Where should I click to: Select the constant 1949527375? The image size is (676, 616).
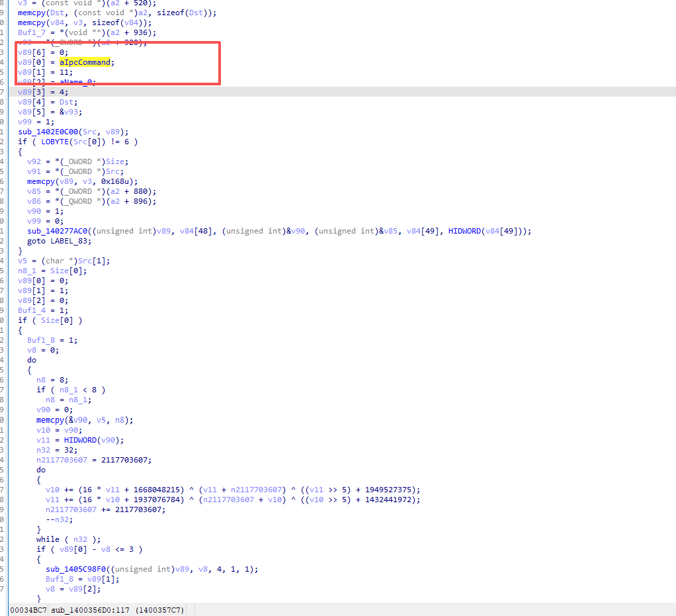pyautogui.click(x=380, y=490)
